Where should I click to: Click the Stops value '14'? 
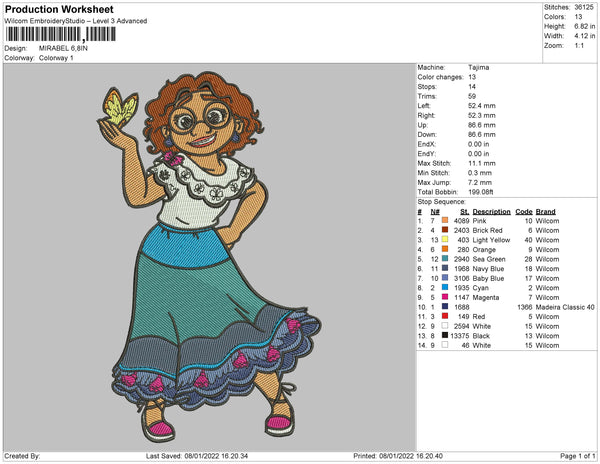tap(472, 87)
